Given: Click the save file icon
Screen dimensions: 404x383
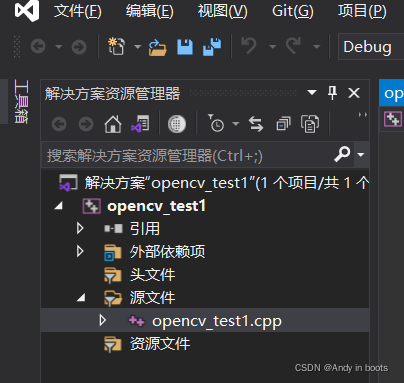Looking at the screenshot, I should pyautogui.click(x=185, y=47).
